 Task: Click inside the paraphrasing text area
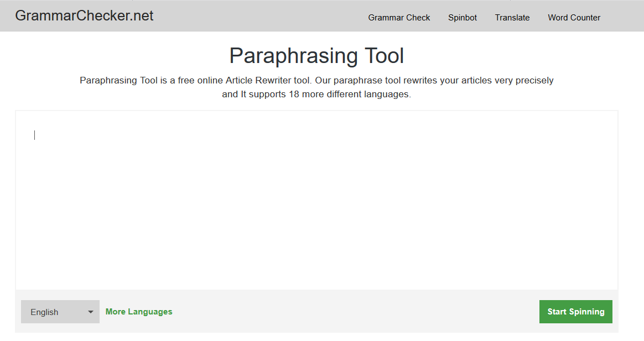click(x=316, y=199)
